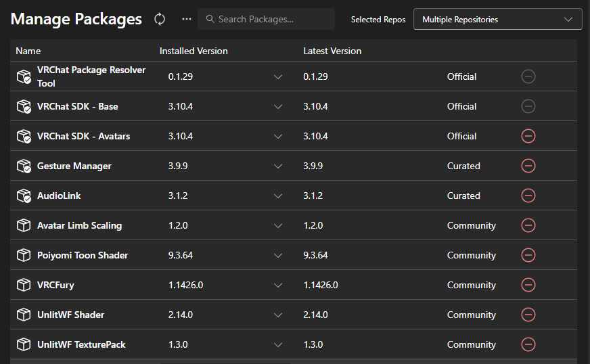Screen dimensions: 590x364
Task: Click VRCFury latest version 1.1426.0
Action: pos(321,285)
